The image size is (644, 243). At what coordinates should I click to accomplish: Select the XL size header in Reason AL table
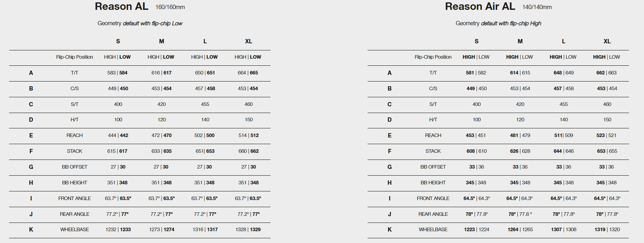coord(248,41)
